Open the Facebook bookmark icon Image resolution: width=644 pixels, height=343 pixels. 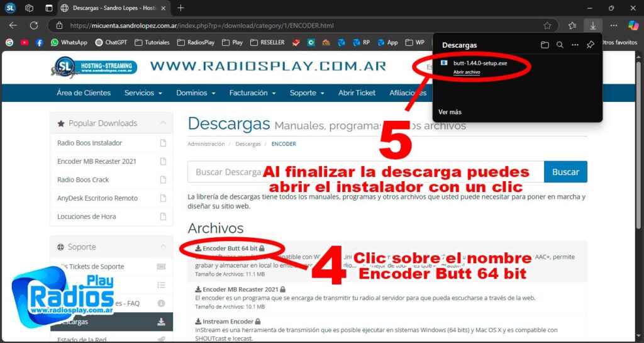40,42
